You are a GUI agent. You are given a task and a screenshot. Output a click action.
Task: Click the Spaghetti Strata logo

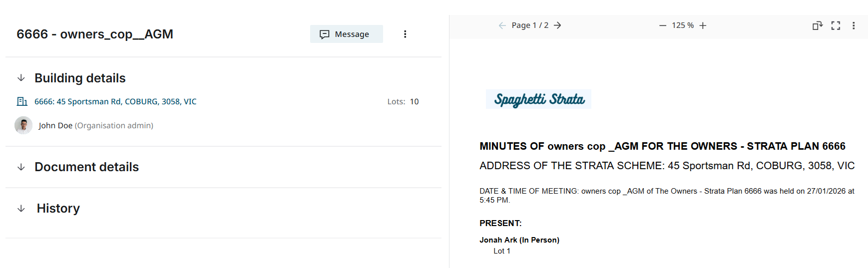pos(538,99)
